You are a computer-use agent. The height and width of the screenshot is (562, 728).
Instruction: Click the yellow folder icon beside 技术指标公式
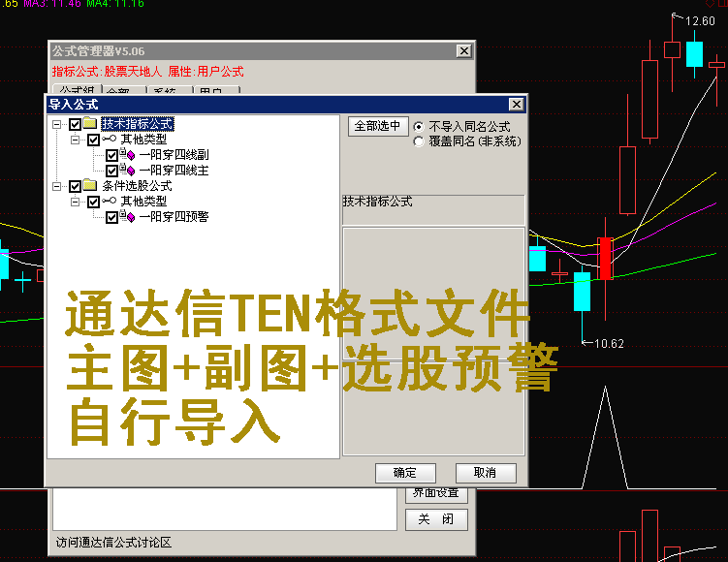point(89,123)
